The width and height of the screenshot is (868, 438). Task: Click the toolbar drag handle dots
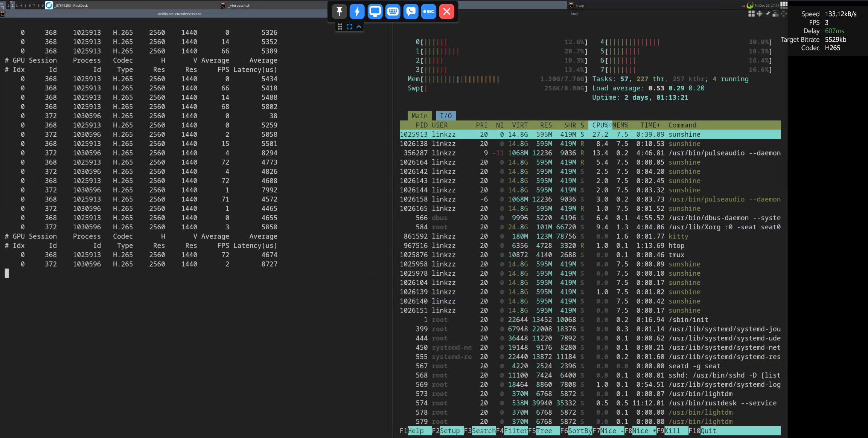(x=340, y=26)
